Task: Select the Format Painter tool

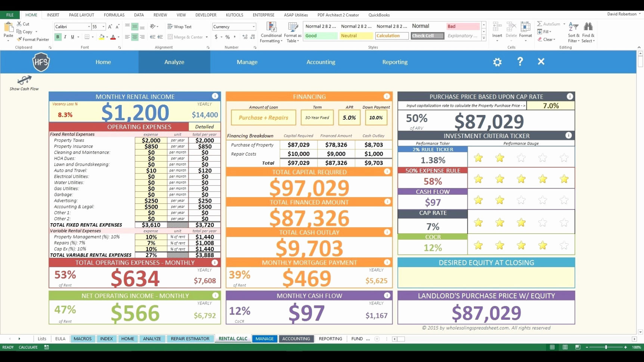Action: coord(33,39)
